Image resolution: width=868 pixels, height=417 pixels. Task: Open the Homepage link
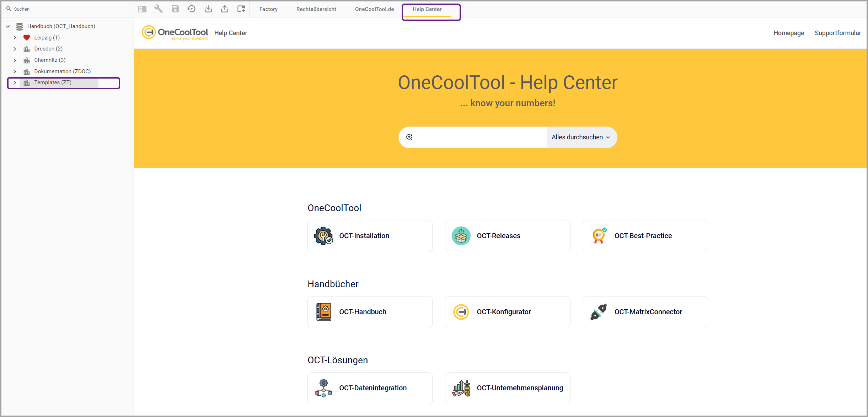[x=789, y=33]
